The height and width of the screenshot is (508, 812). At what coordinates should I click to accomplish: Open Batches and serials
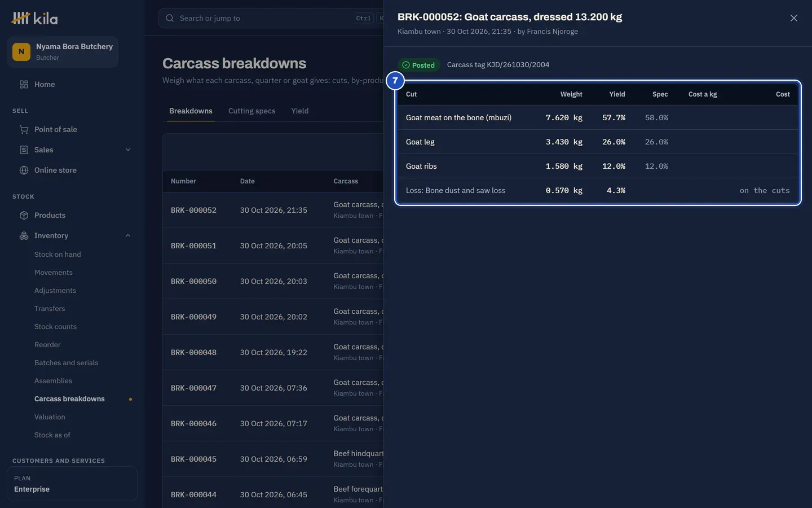tap(66, 362)
